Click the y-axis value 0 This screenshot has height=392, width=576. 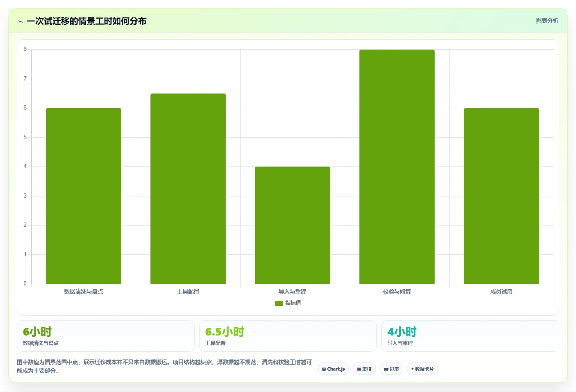click(25, 283)
